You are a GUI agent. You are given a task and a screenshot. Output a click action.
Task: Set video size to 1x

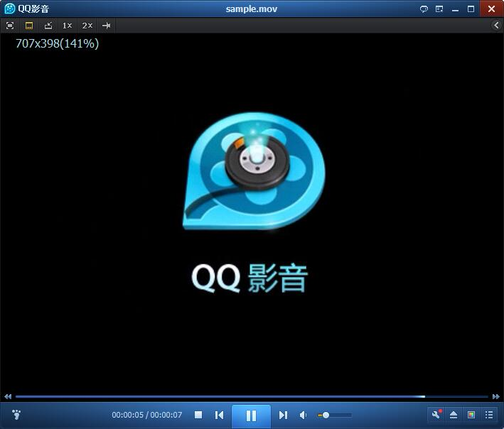tap(67, 26)
